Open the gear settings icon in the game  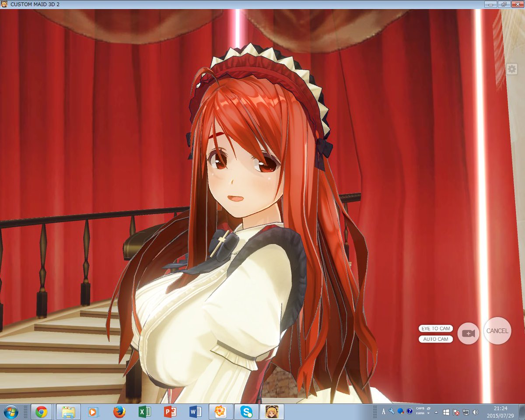click(x=512, y=69)
